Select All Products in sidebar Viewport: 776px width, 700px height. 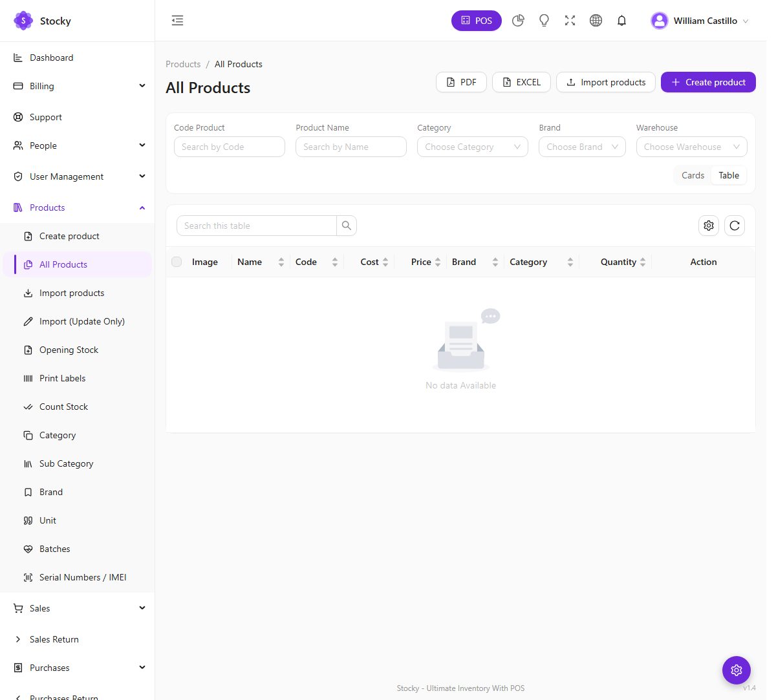(77, 264)
